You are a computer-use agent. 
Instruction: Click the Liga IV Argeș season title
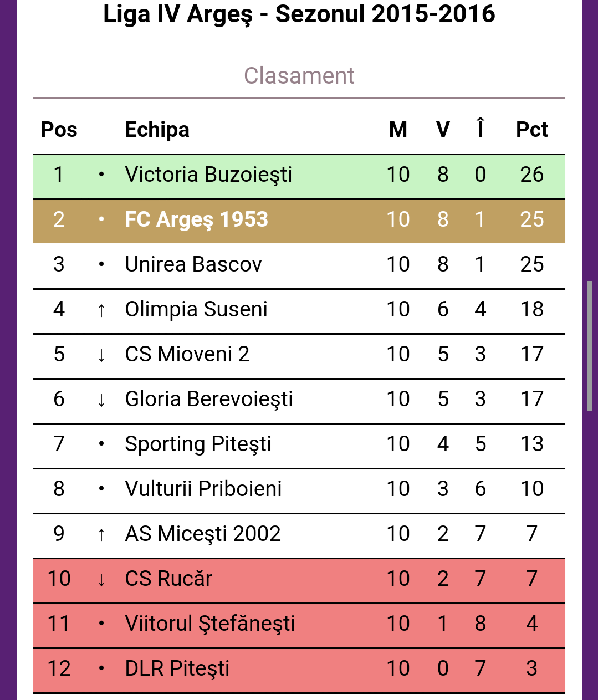[299, 14]
